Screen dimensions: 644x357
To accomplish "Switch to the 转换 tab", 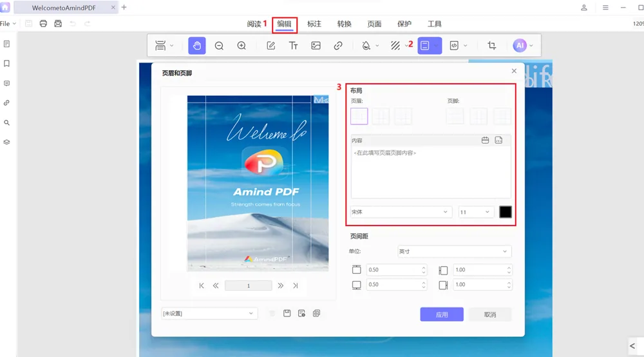I will (x=344, y=24).
